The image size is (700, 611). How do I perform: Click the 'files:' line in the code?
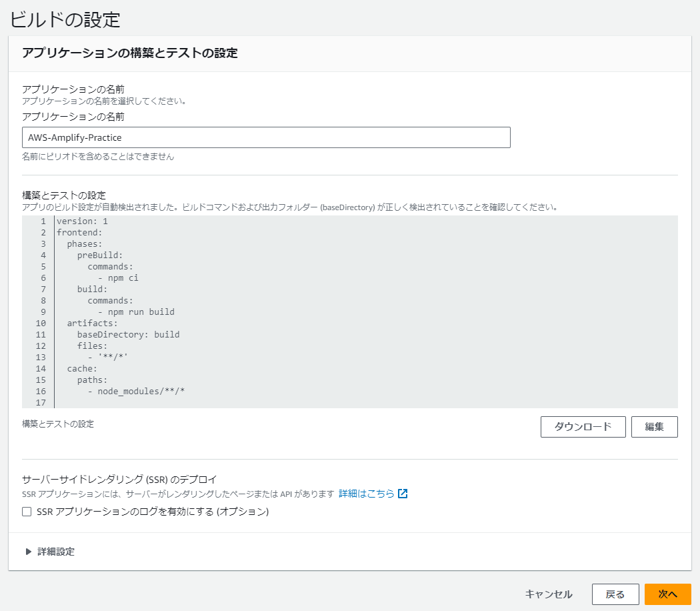(x=93, y=346)
